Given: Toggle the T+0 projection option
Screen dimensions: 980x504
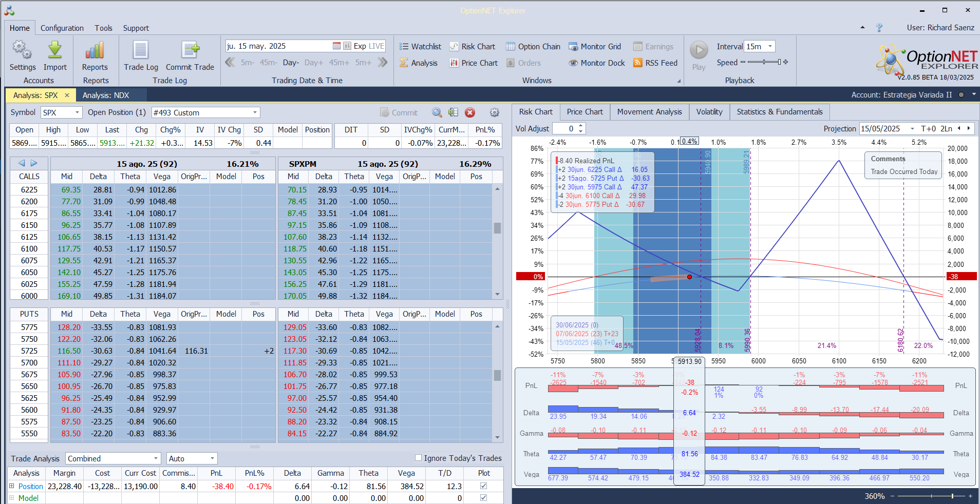Looking at the screenshot, I should click(x=929, y=128).
